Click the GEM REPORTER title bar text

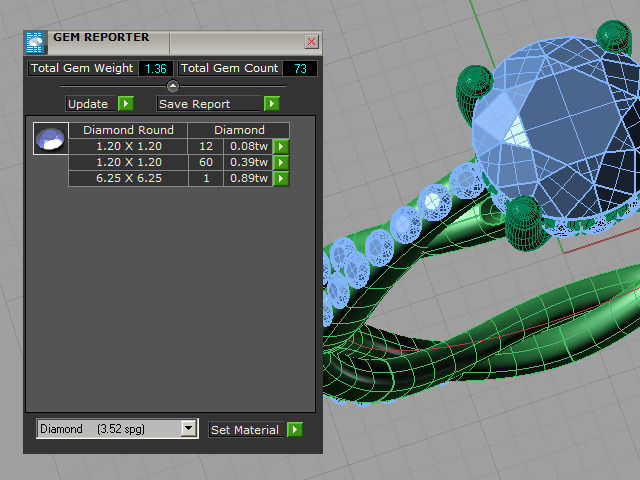[x=101, y=37]
